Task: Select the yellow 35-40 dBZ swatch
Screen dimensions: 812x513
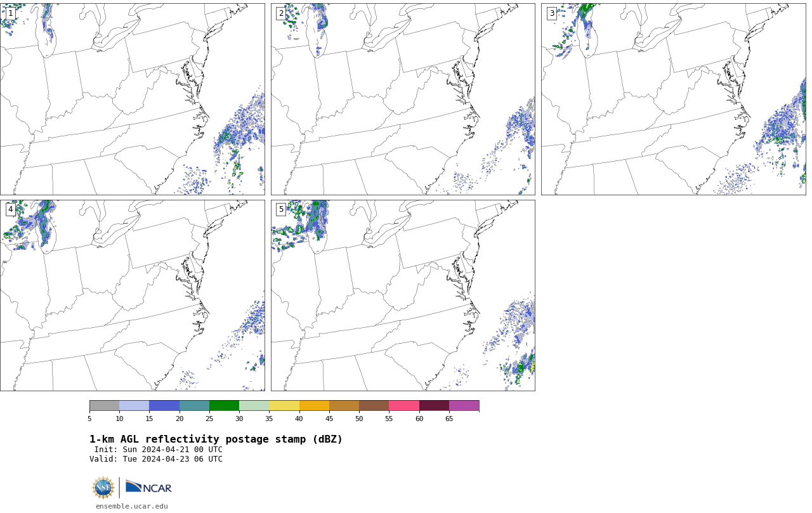Action: coord(284,406)
